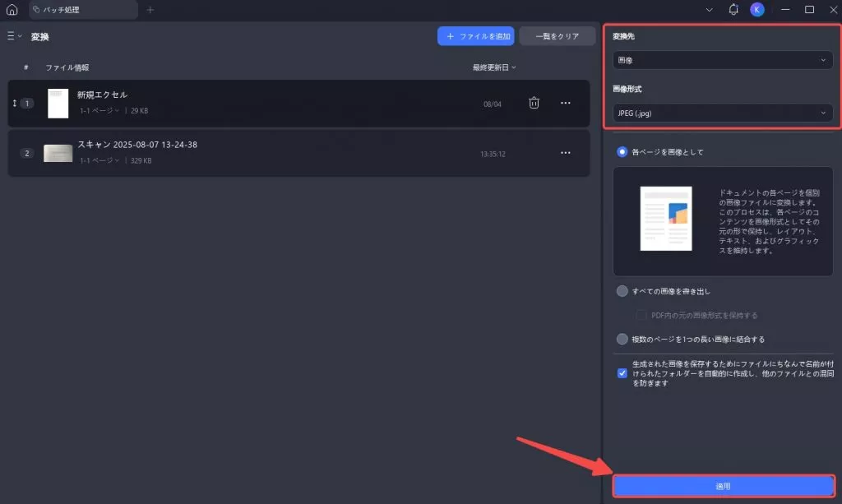Click the number 2 row badge

point(27,154)
